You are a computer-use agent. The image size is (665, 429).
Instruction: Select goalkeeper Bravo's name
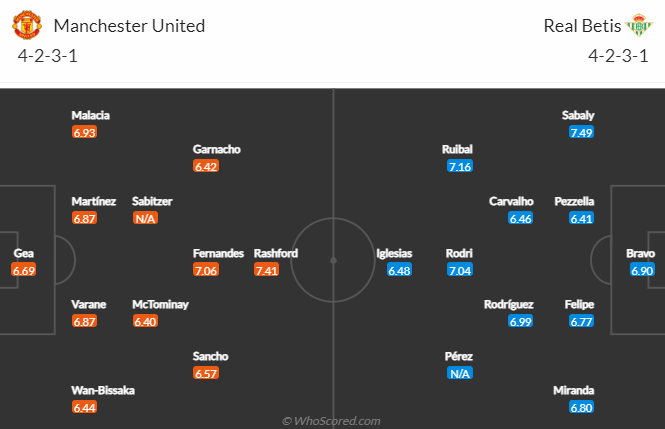pos(640,253)
